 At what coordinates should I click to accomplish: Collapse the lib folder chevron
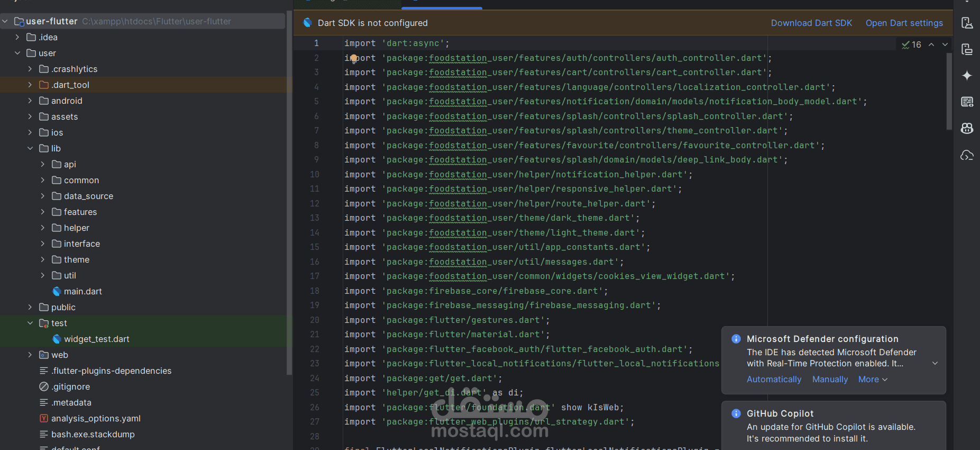(30, 148)
